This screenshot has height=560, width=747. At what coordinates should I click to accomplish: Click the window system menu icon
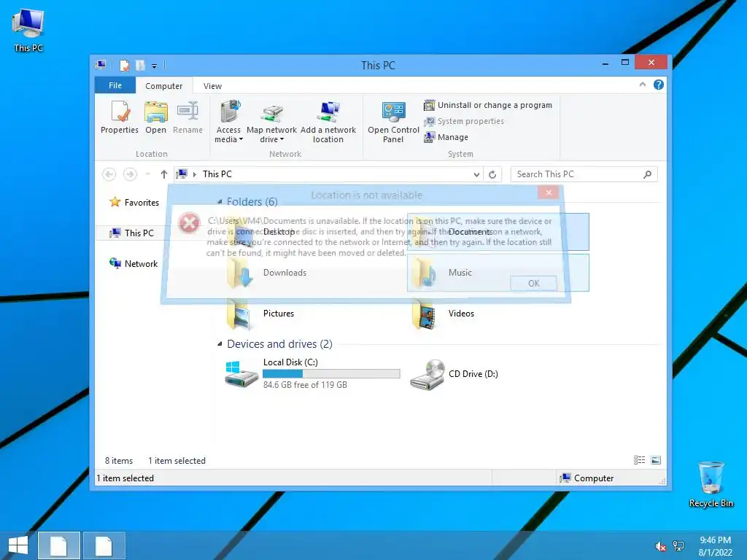(x=101, y=65)
